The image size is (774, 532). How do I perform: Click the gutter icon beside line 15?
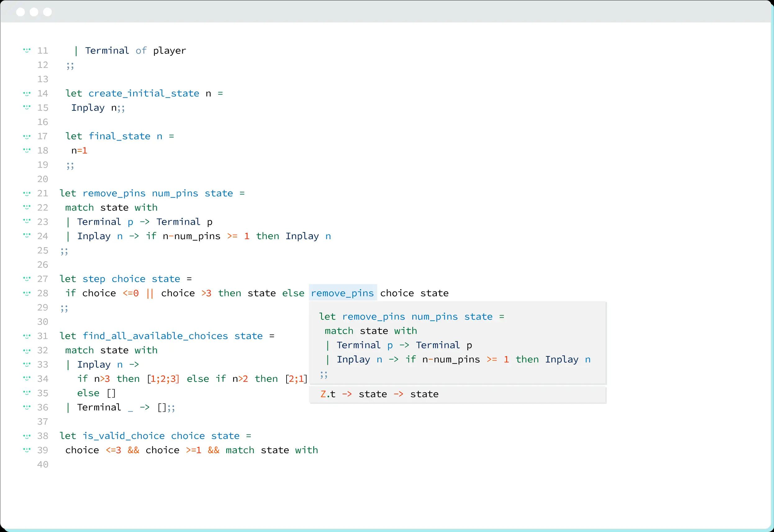point(27,107)
